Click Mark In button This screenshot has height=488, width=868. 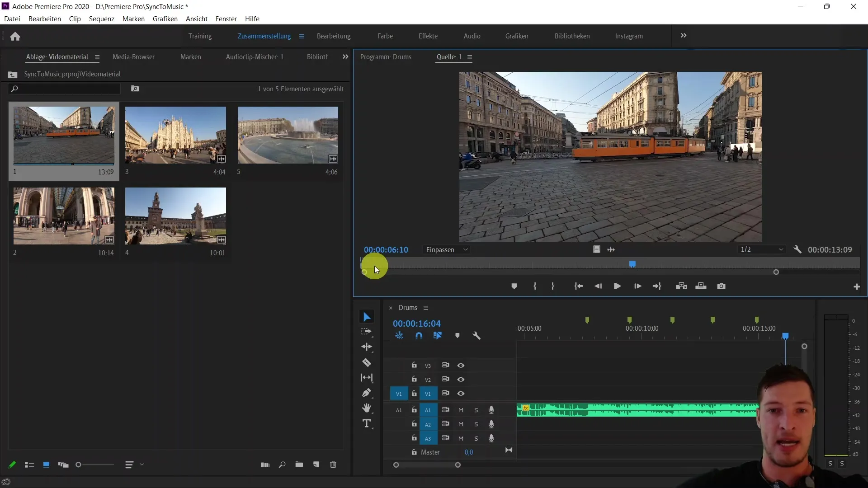point(535,286)
